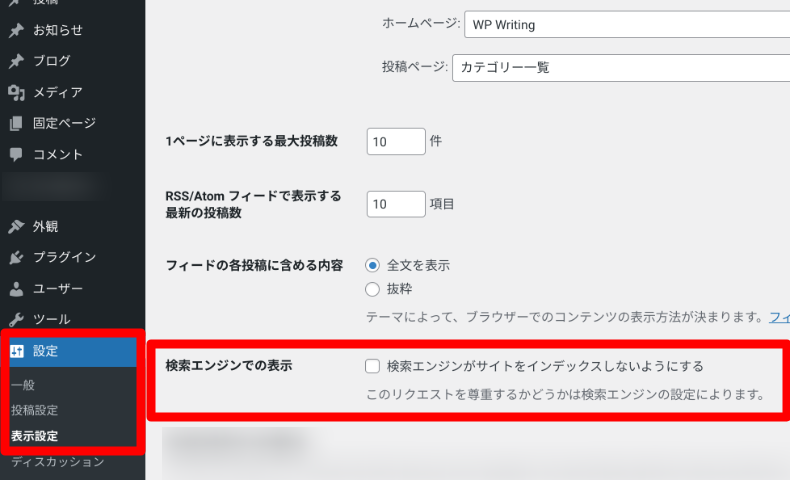790x480 pixels.
Task: Follow the link after 表示方法が決まります
Action: point(779,317)
